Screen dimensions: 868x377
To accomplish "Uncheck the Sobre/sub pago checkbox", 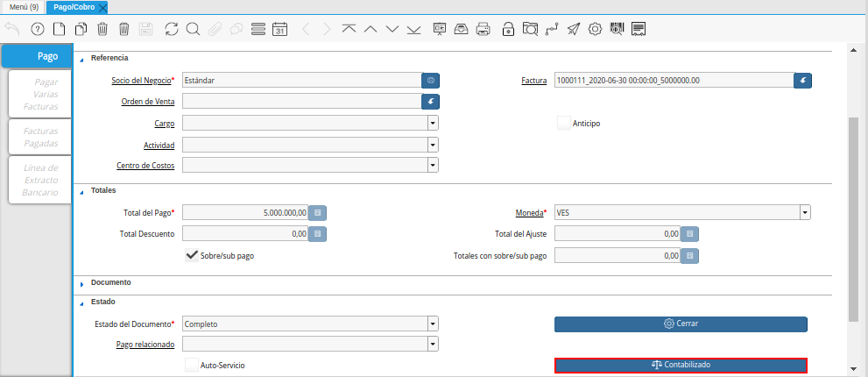I will (192, 256).
